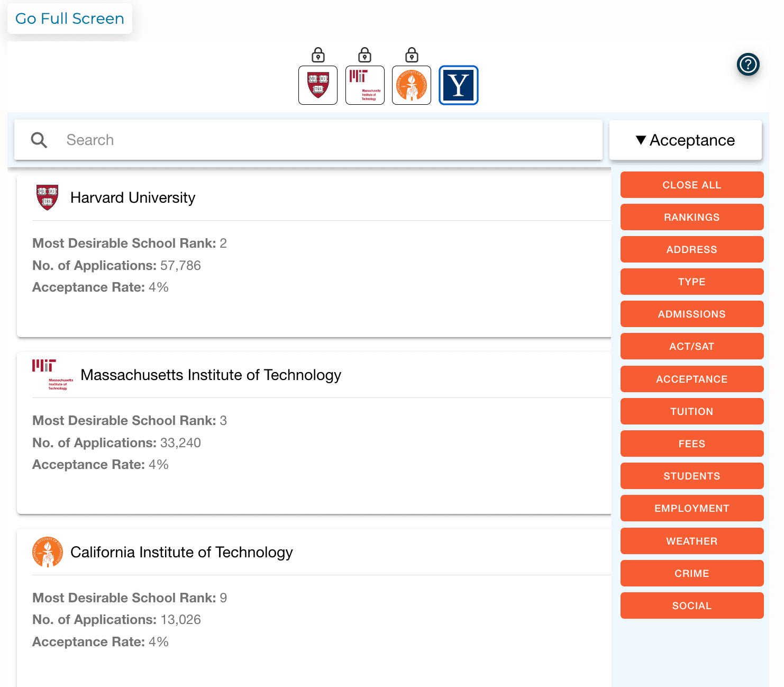Toggle the lock above the MIT thumbnail

pos(365,55)
